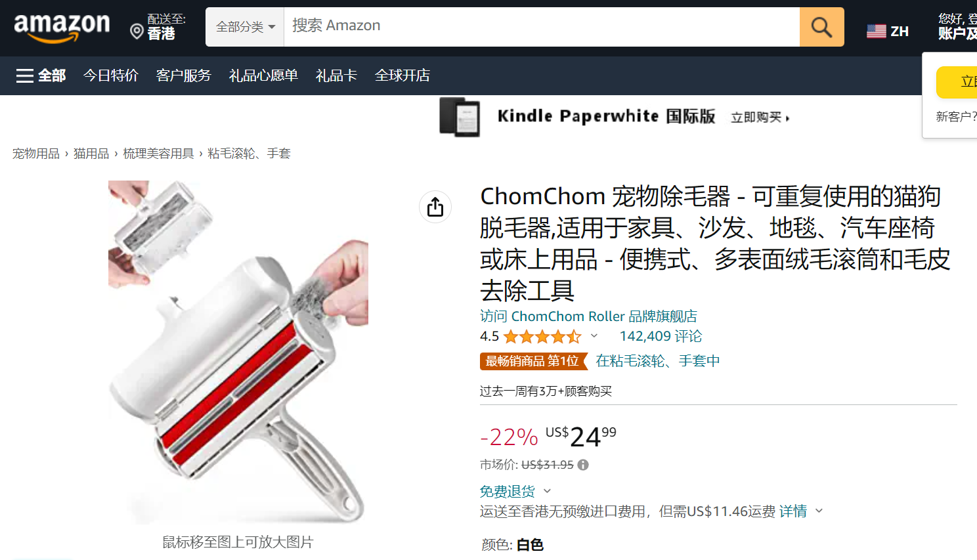The image size is (977, 560).
Task: Open the 全部分类 search category dropdown
Action: tap(245, 27)
